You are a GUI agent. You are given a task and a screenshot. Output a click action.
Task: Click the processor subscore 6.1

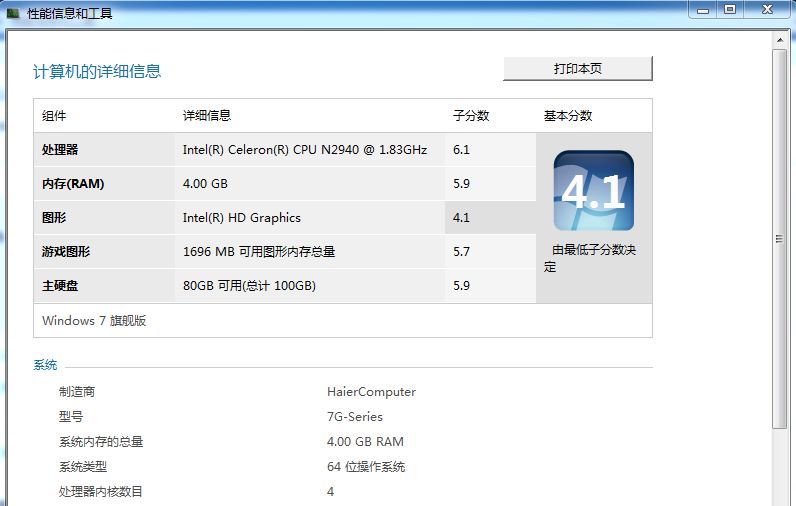[461, 150]
